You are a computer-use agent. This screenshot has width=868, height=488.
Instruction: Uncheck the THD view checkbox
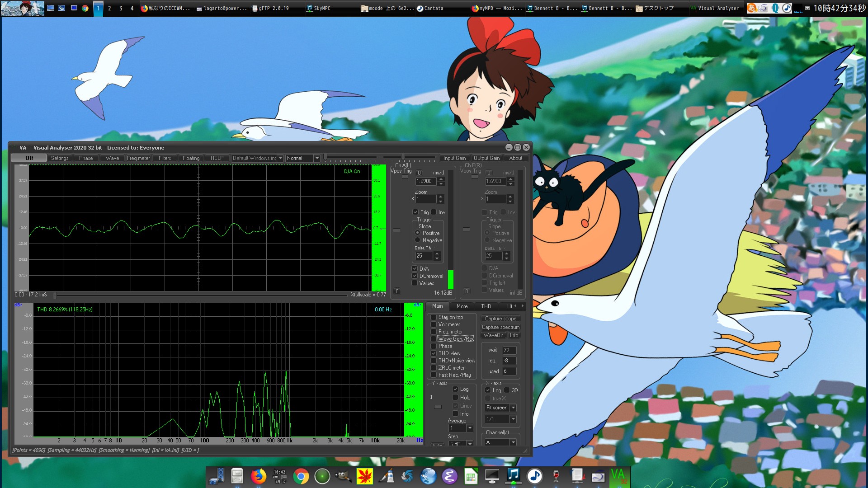point(434,353)
